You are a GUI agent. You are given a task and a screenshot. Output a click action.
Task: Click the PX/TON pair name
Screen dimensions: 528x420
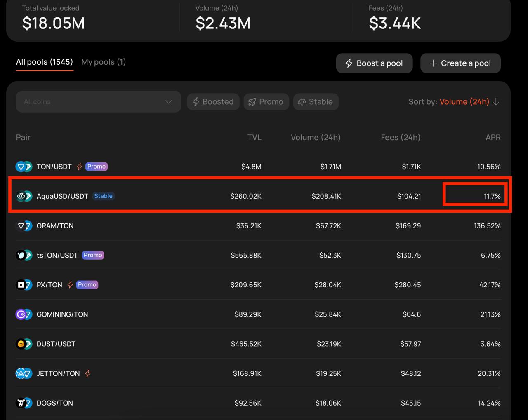click(x=49, y=285)
